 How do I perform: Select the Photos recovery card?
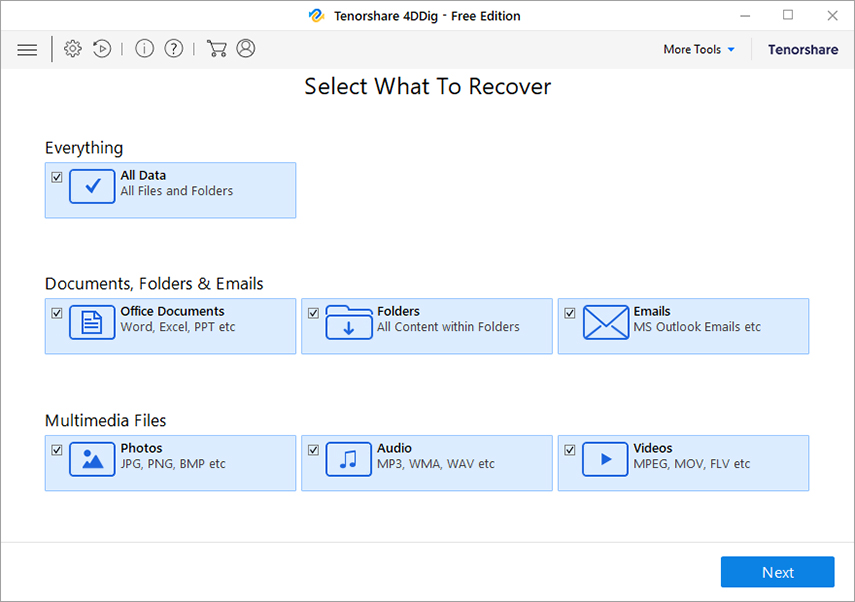[x=170, y=462]
